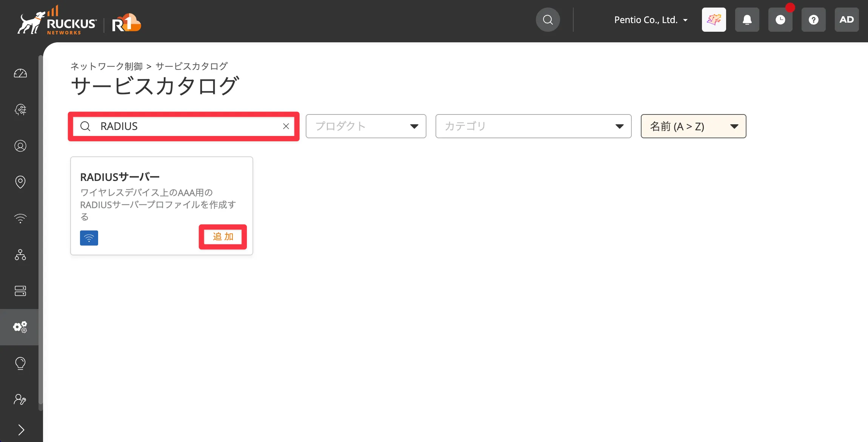Open notifications bell icon
868x442 pixels.
[x=747, y=20]
